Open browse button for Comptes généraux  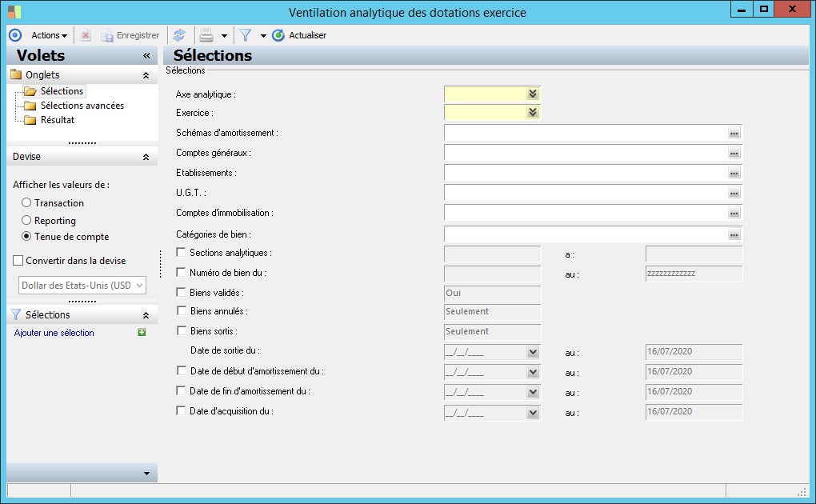click(734, 153)
